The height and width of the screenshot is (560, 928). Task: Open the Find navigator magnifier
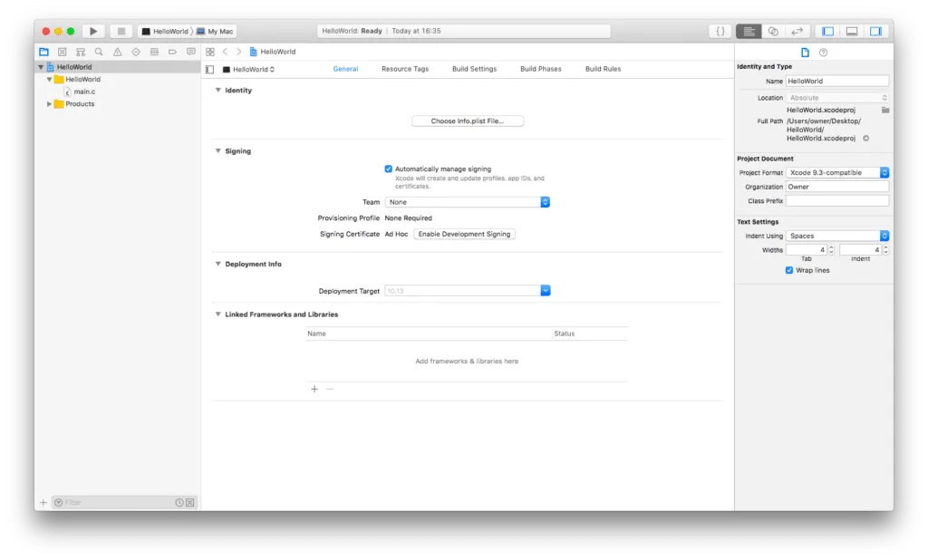click(99, 52)
